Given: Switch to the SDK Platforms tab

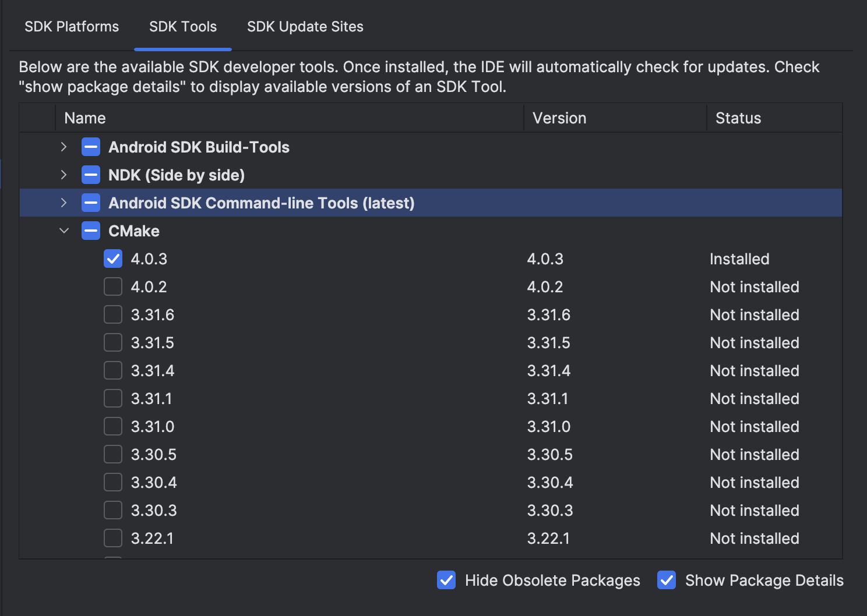Looking at the screenshot, I should (x=72, y=27).
